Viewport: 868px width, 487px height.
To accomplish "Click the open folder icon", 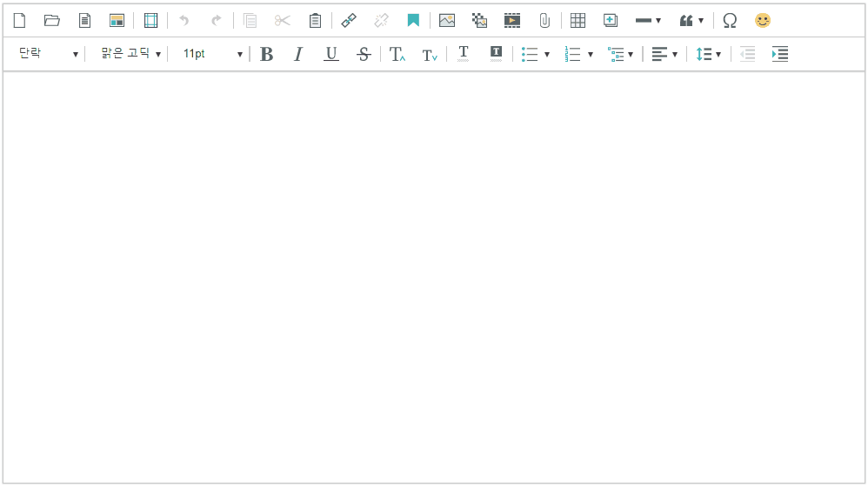I will pos(52,20).
